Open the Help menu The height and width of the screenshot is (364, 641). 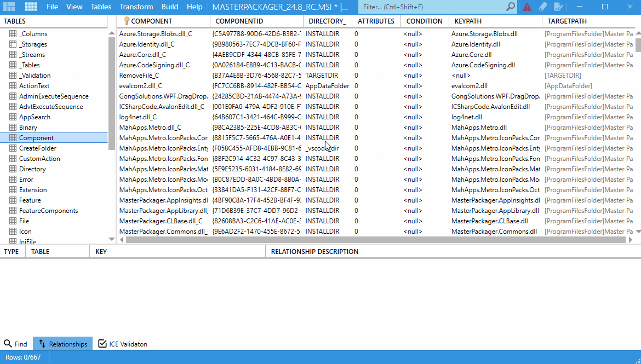[194, 7]
